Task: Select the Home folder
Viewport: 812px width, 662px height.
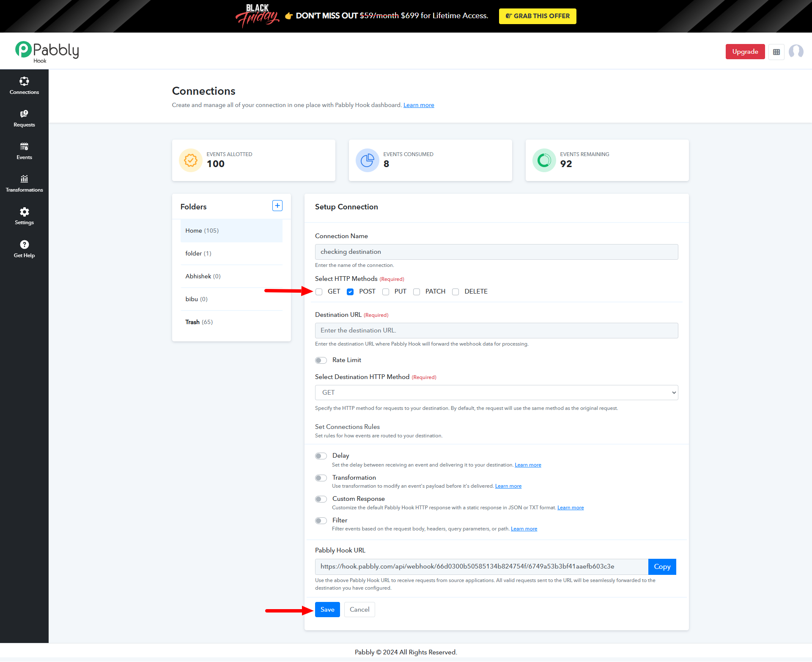Action: 231,231
